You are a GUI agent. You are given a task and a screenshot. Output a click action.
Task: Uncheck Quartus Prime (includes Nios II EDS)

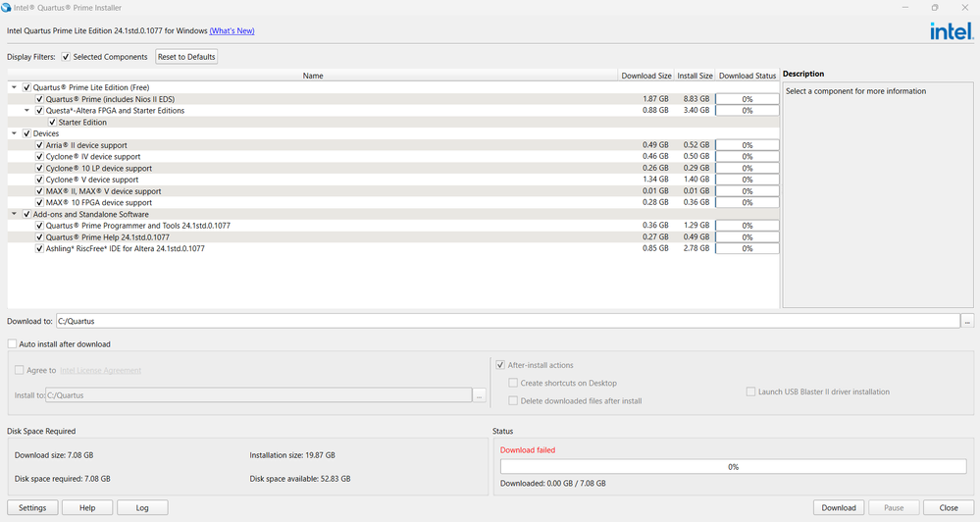[x=39, y=99]
